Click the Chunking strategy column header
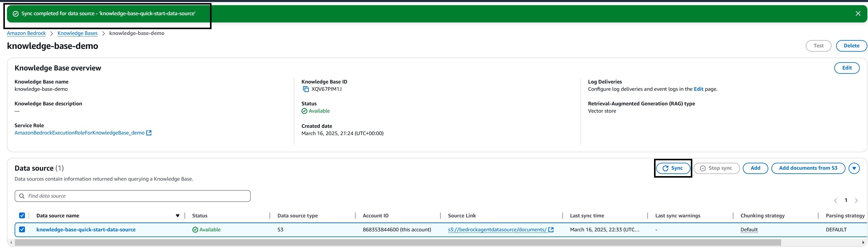 click(763, 216)
